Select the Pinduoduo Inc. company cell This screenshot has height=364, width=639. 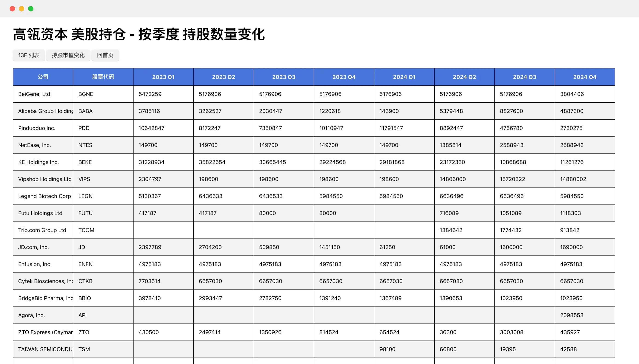point(43,128)
